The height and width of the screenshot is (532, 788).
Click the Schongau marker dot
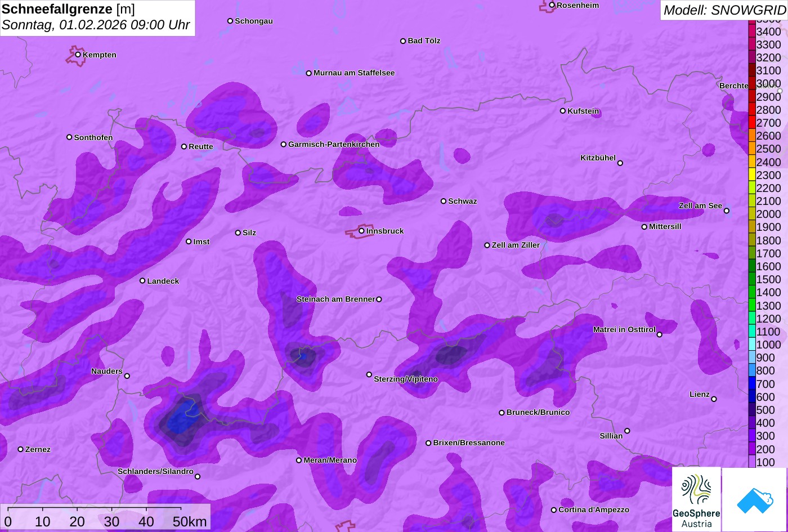[x=230, y=21]
